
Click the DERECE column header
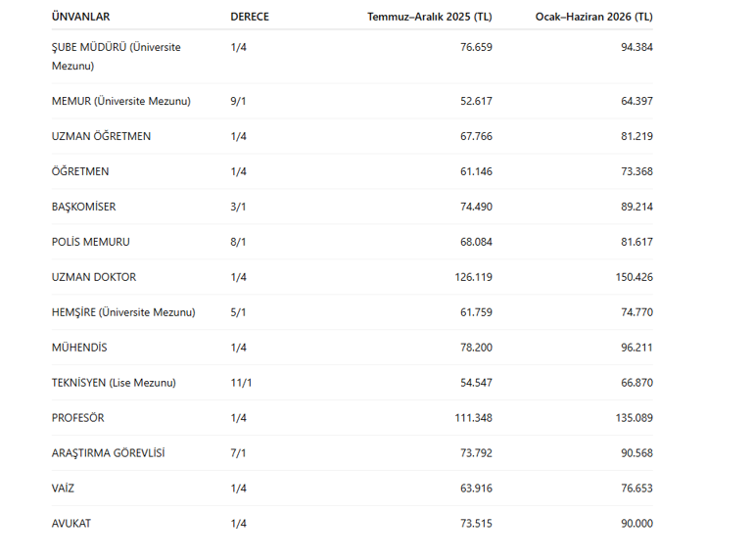[250, 18]
